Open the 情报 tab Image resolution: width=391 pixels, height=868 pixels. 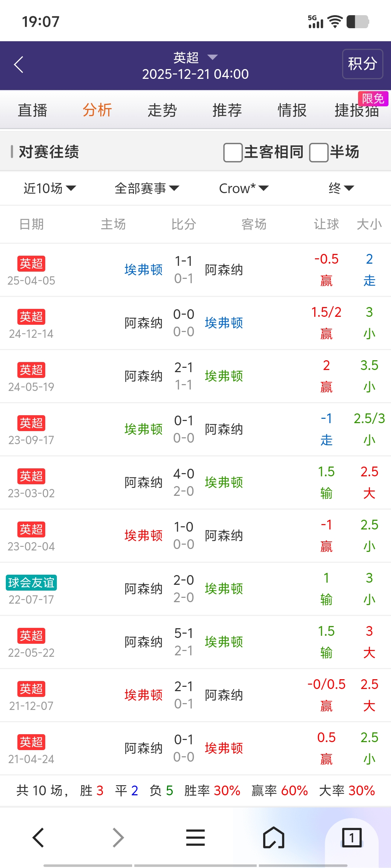coord(292,110)
